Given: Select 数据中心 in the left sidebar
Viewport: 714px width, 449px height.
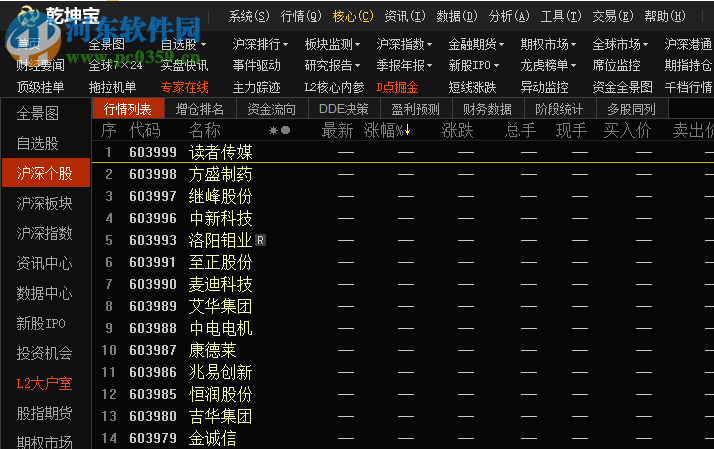Looking at the screenshot, I should [x=46, y=293].
